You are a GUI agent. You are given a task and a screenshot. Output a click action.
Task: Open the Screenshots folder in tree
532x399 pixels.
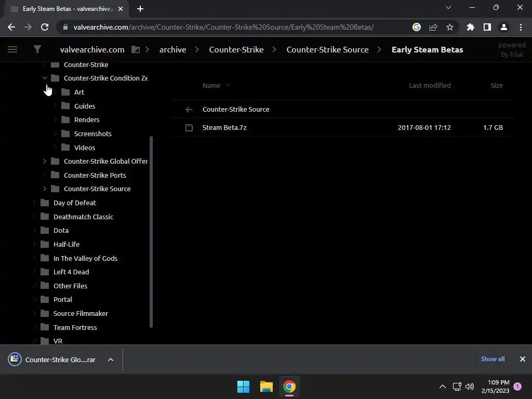tap(92, 134)
